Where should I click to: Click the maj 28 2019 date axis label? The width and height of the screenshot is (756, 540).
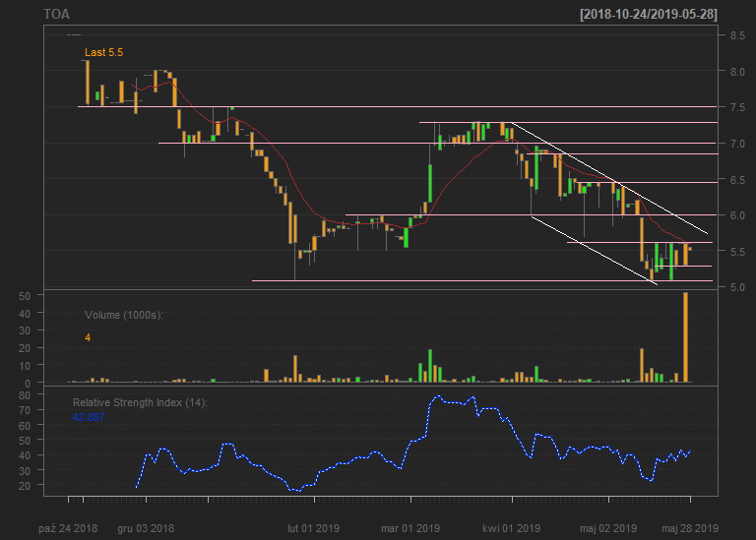pyautogui.click(x=690, y=528)
